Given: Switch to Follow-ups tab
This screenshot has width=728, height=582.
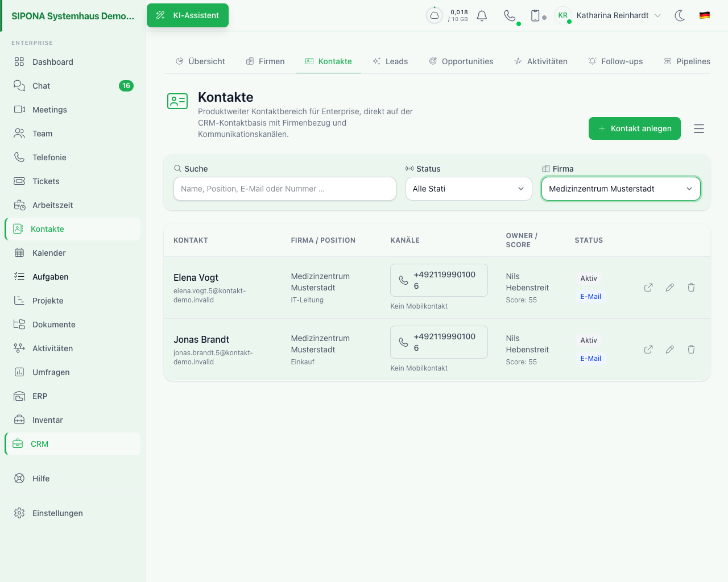Looking at the screenshot, I should click(x=615, y=61).
